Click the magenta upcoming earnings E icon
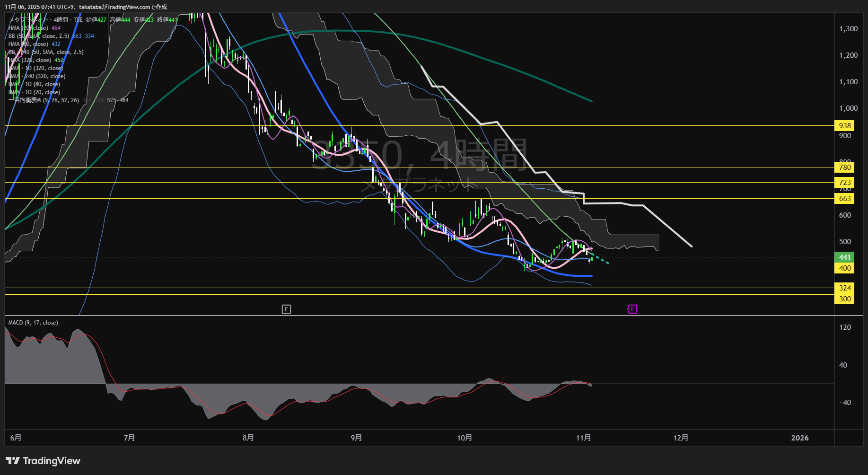 point(632,309)
